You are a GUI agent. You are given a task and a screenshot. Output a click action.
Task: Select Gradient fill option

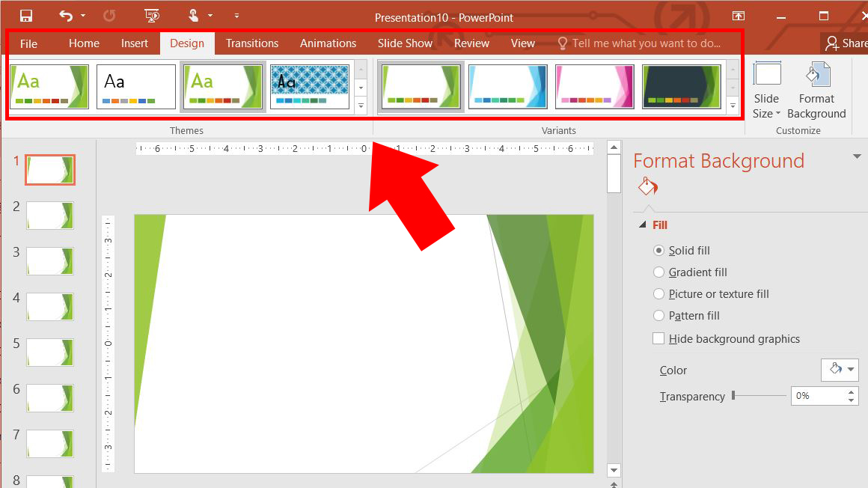point(658,272)
